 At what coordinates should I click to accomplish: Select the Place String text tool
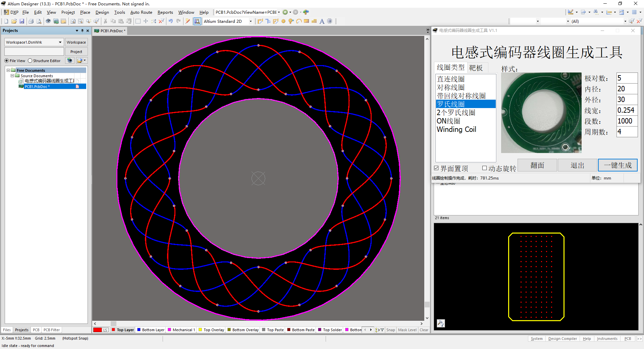click(x=322, y=21)
